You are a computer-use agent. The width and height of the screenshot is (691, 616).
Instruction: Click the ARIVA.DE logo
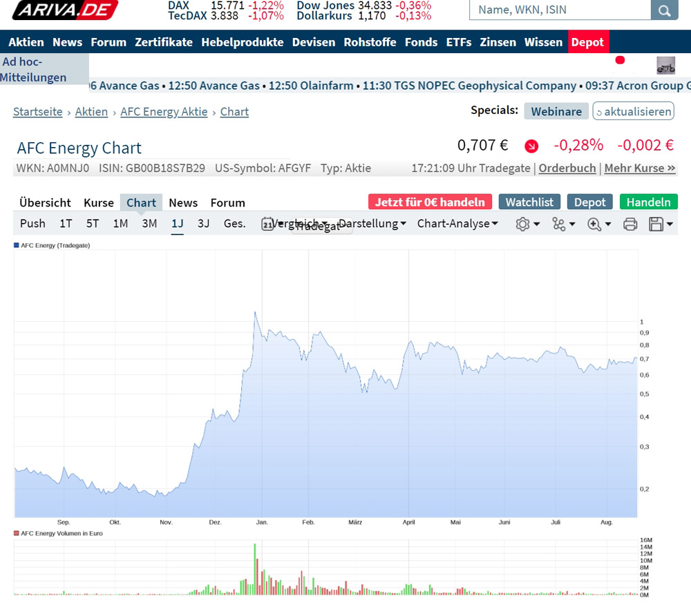tap(65, 10)
